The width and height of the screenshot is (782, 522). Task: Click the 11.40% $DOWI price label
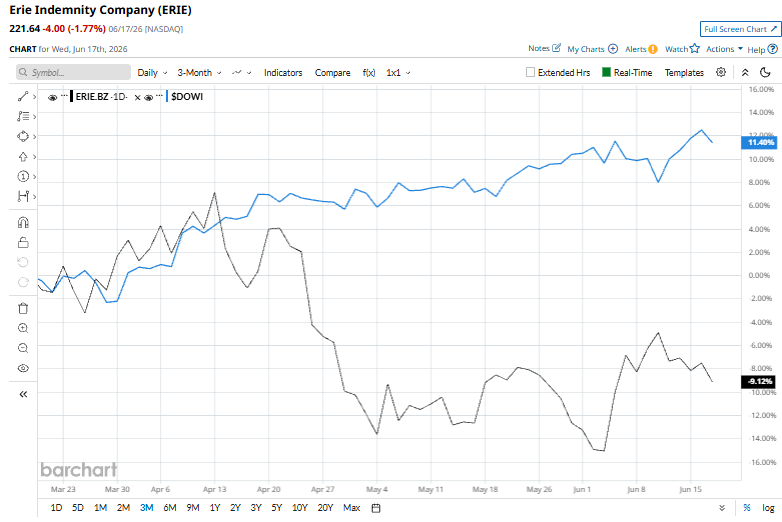(759, 143)
